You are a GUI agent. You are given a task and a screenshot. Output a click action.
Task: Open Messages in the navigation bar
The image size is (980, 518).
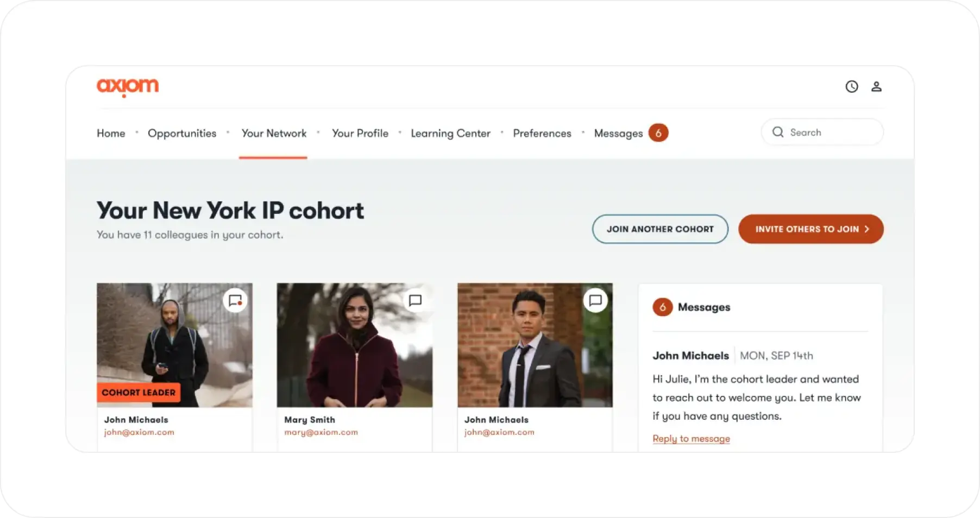click(x=618, y=133)
